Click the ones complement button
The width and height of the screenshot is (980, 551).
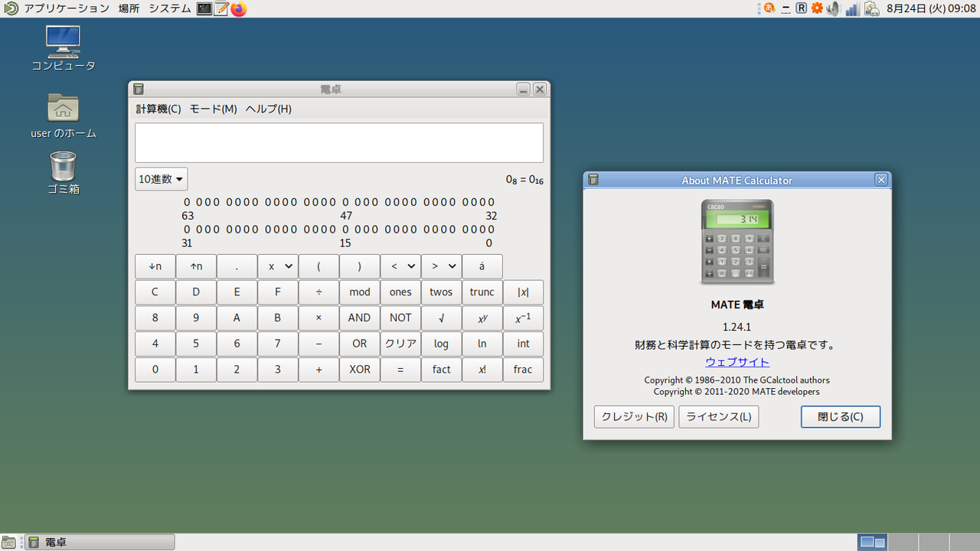tap(400, 292)
